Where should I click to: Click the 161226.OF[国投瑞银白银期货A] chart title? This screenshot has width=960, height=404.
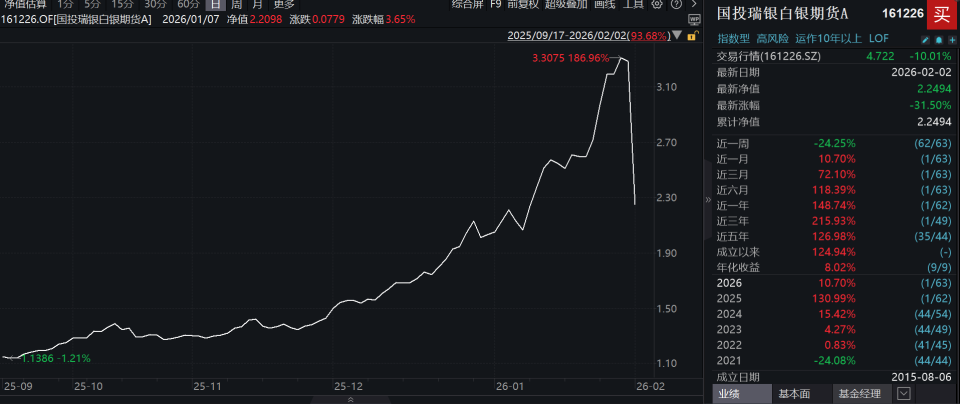tap(76, 19)
